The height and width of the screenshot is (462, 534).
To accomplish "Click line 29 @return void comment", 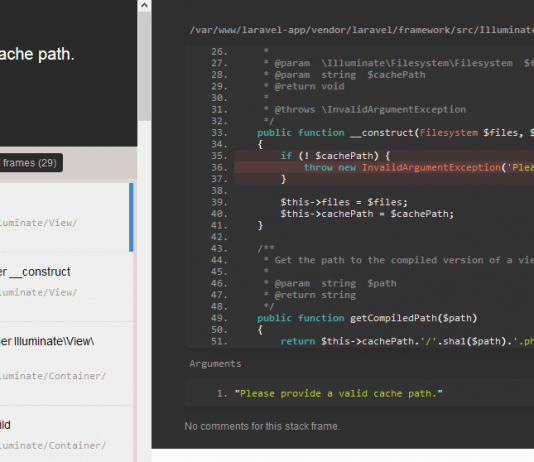I will coord(304,86).
